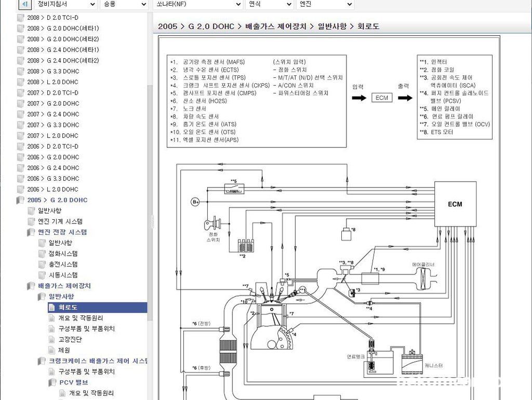
Task: Open 2008 > G 2.4 DOHC(세타2)
Action: [63, 60]
